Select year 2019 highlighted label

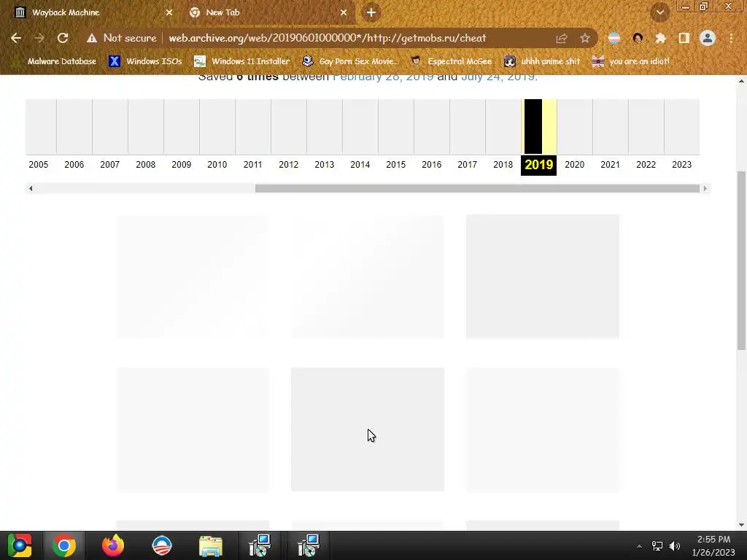pos(538,165)
